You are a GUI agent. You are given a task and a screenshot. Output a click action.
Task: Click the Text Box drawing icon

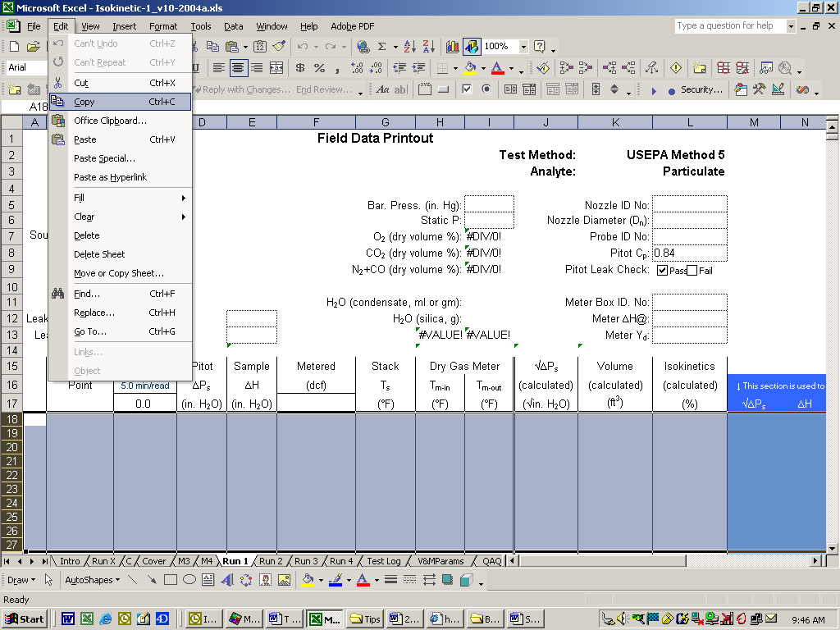coord(208,580)
